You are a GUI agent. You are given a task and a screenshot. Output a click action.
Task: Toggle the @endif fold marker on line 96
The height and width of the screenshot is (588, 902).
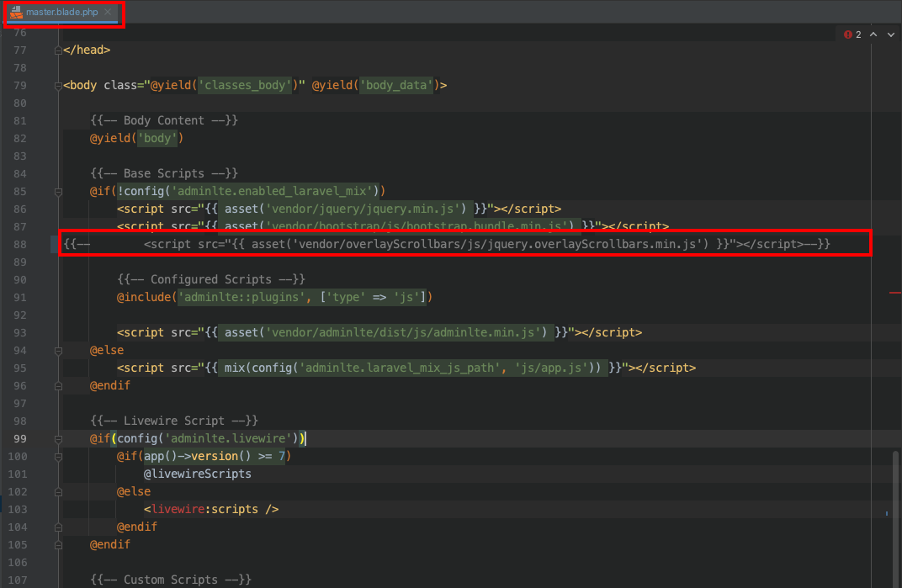(x=58, y=386)
